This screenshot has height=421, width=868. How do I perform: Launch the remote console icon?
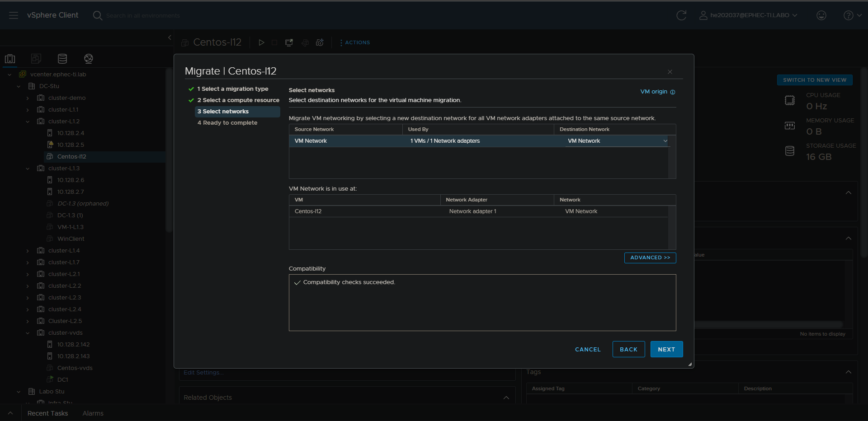tap(289, 42)
